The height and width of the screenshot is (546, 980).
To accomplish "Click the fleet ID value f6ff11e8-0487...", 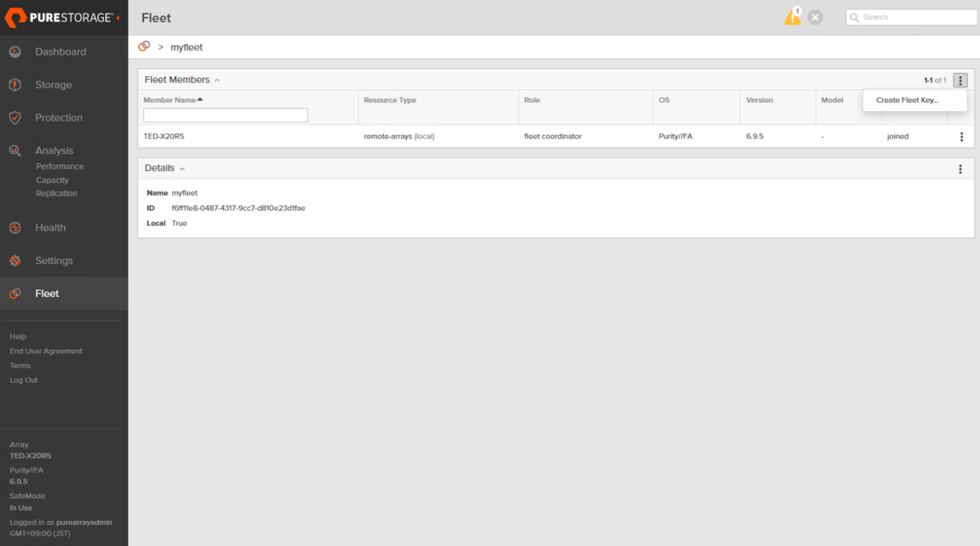I will click(239, 208).
